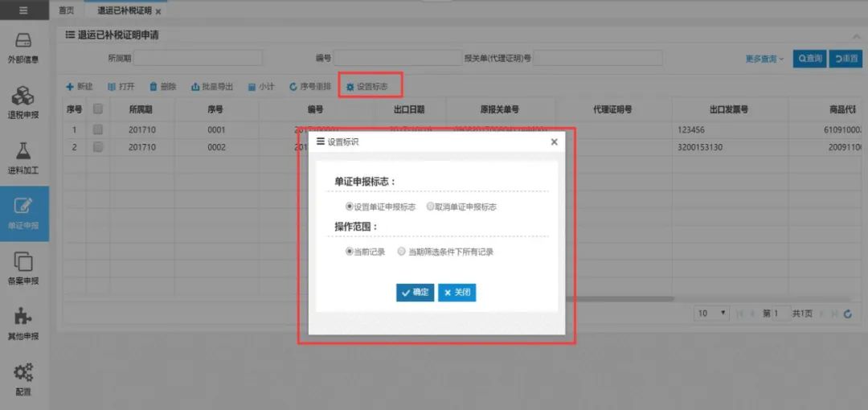868x410 pixels.
Task: Click the 0001 sequence cell
Action: (x=216, y=129)
